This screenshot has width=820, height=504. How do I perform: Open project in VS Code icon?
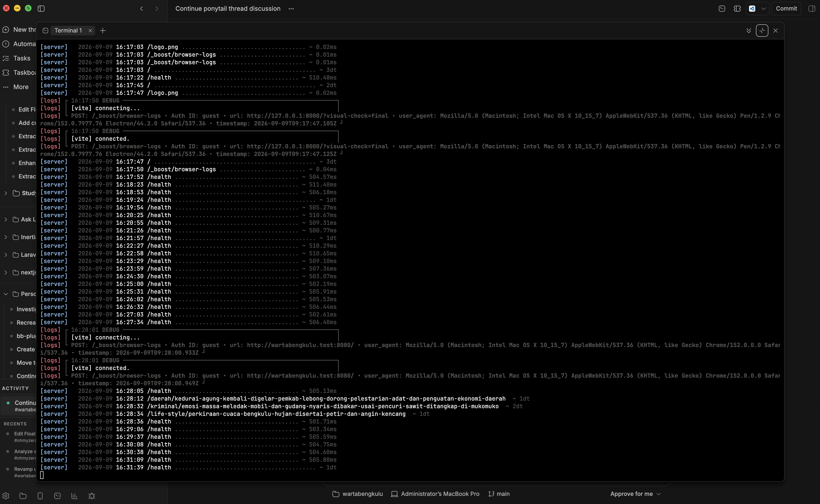tap(752, 9)
